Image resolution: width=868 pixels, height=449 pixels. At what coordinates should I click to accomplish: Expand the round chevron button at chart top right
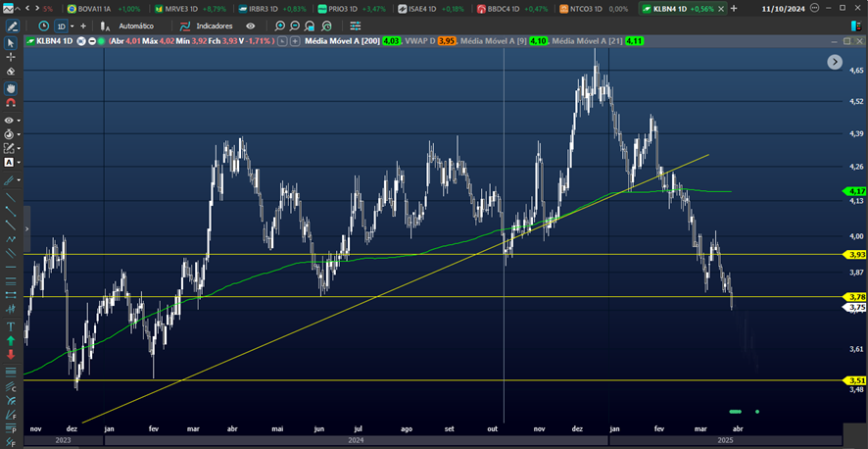(834, 61)
